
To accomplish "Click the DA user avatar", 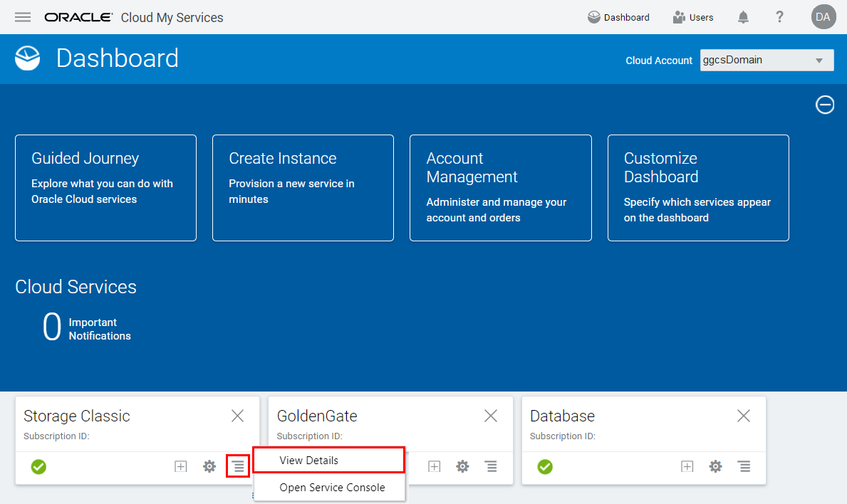I will coord(823,16).
